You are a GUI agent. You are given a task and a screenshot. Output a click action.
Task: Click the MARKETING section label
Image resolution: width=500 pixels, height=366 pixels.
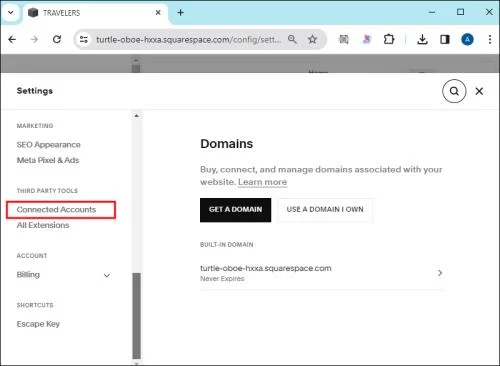(x=35, y=126)
